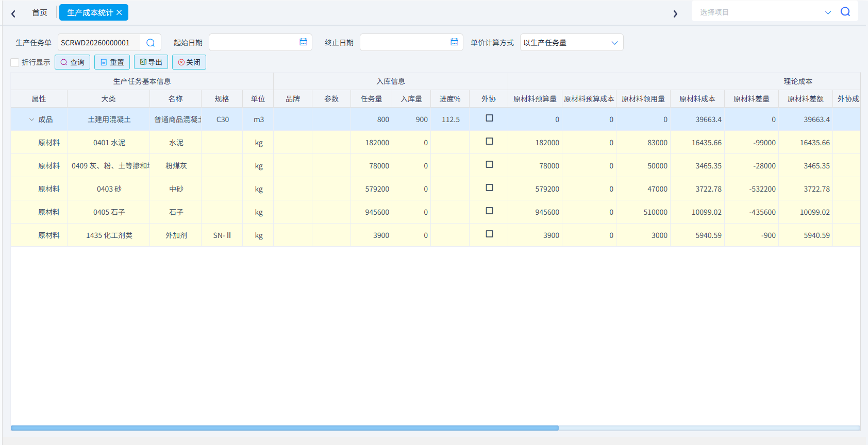This screenshot has height=445, width=868.
Task: Check the 外协 box for 外加剂 row
Action: pos(489,234)
